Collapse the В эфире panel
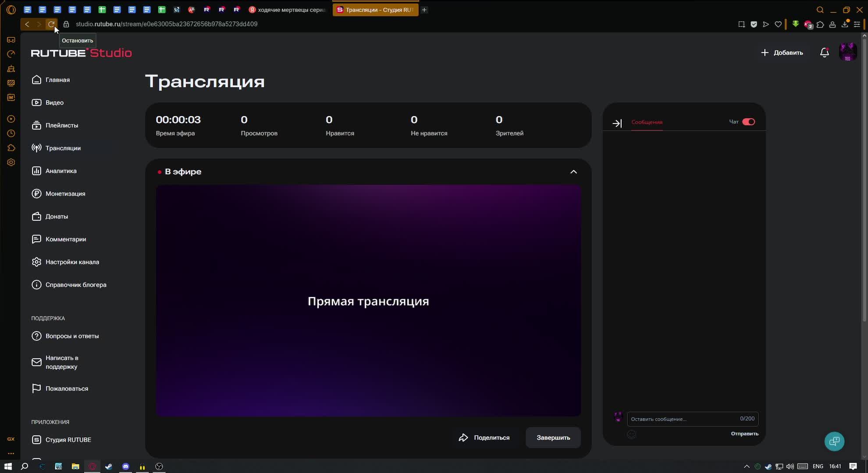Image resolution: width=868 pixels, height=473 pixels. click(x=573, y=172)
